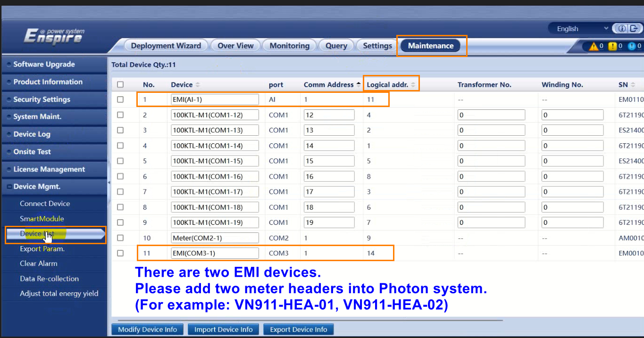Open the system information icon
This screenshot has width=644, height=338.
coord(622,28)
